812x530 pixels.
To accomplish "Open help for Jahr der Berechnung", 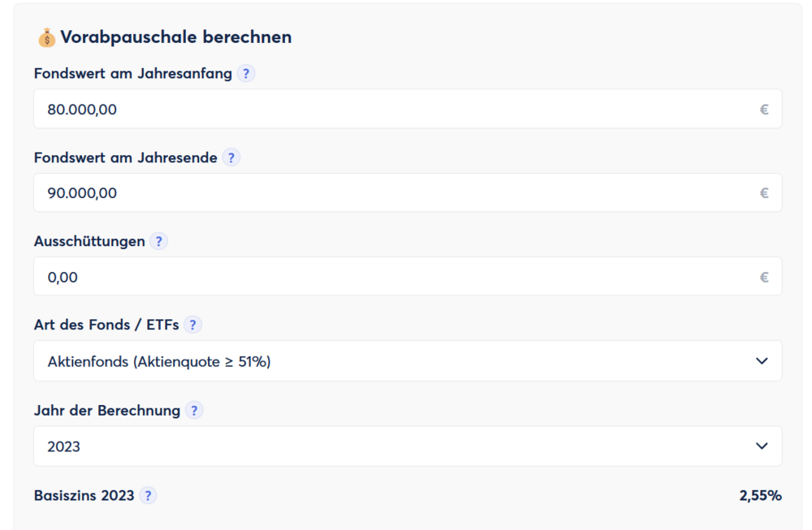I will tap(194, 411).
